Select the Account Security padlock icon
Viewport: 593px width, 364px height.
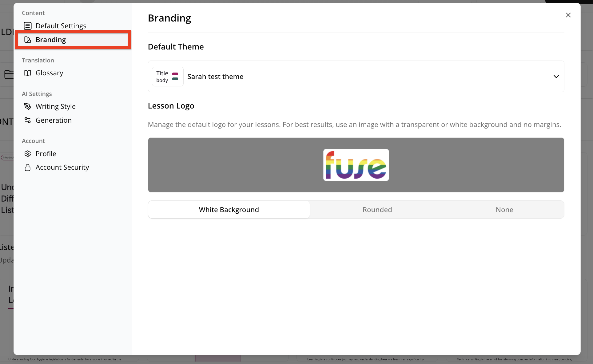coord(28,167)
